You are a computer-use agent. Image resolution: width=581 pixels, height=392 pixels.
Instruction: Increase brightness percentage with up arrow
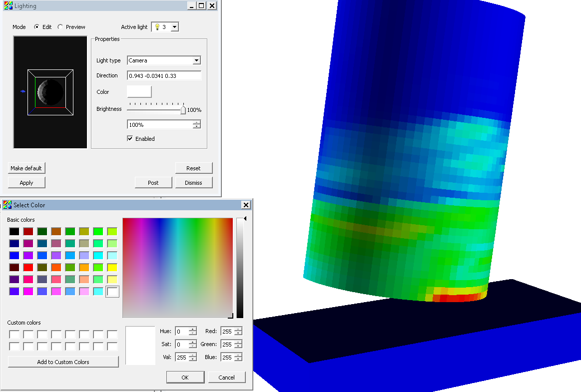click(197, 122)
